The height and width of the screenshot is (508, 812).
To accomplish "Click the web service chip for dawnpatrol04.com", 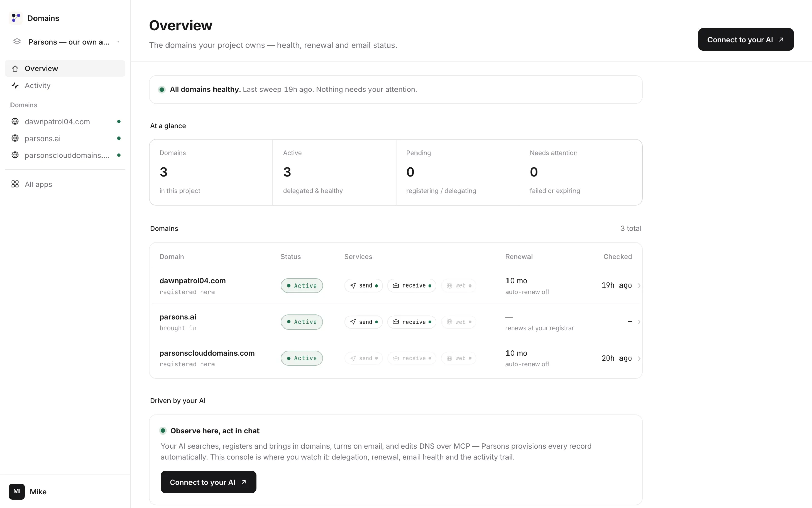I will point(458,285).
